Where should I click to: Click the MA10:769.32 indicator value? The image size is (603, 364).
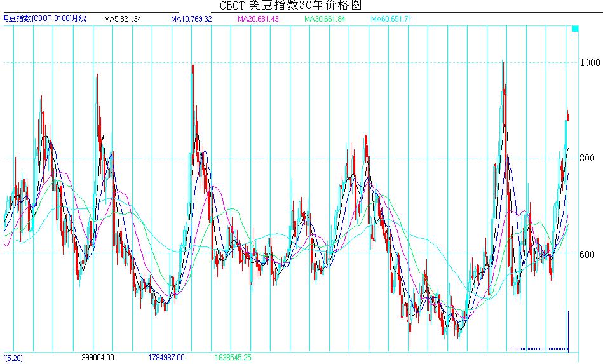click(191, 19)
